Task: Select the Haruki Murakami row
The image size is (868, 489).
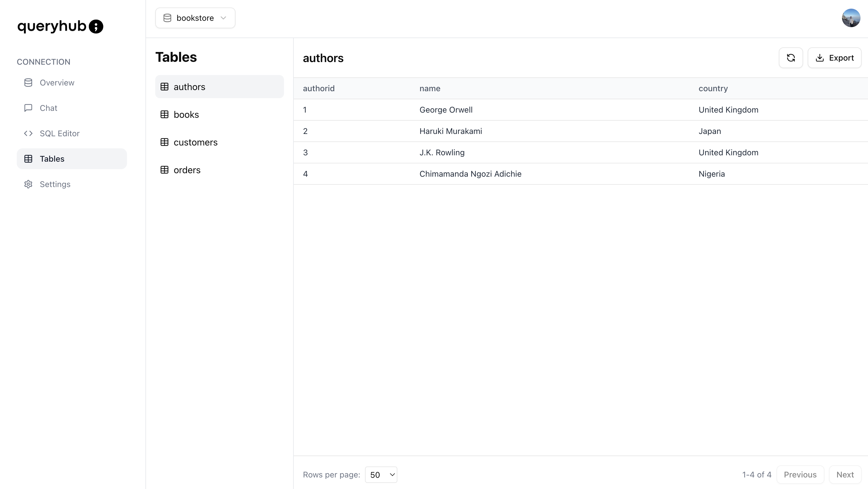Action: (450, 131)
